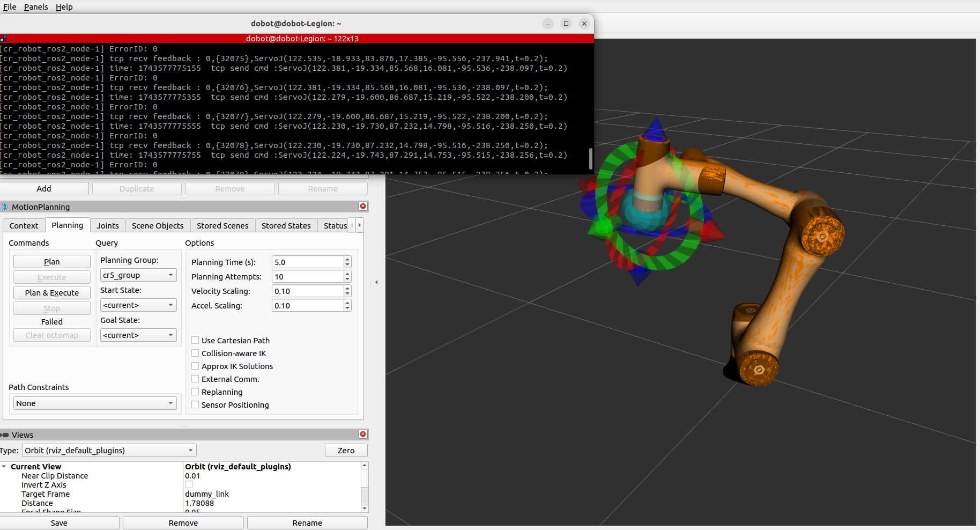Click the MotionPlanning panel title icon
This screenshot has height=530, width=980.
click(4, 207)
